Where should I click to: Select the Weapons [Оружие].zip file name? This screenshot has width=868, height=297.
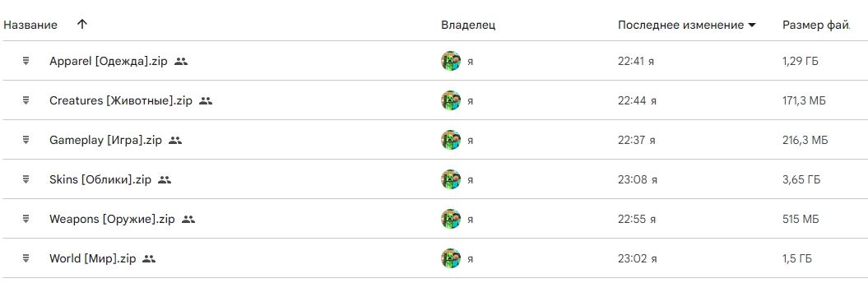click(112, 219)
